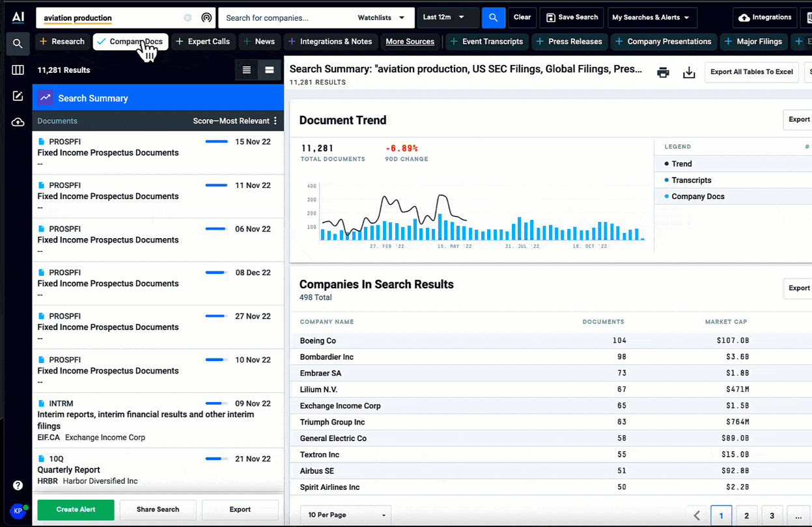The height and width of the screenshot is (527, 812).
Task: Toggle the Trend legend entry
Action: (x=682, y=164)
